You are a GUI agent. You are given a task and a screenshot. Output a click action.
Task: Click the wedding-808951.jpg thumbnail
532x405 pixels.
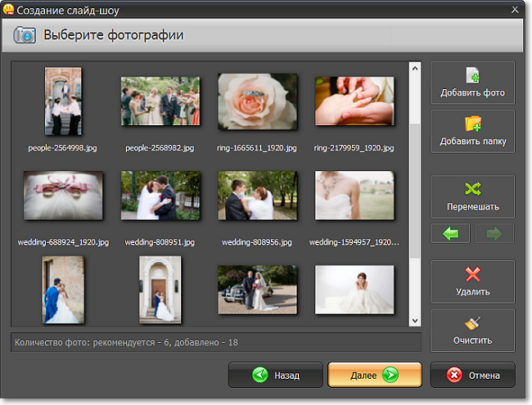click(160, 196)
